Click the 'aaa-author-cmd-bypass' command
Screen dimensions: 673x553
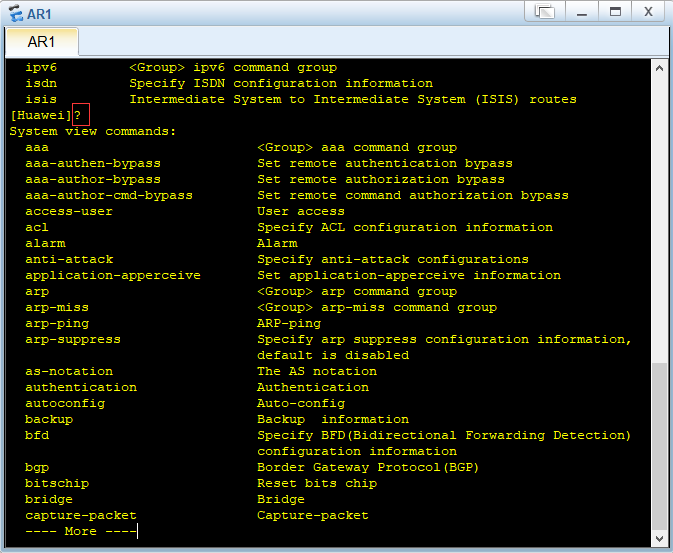[x=109, y=195]
